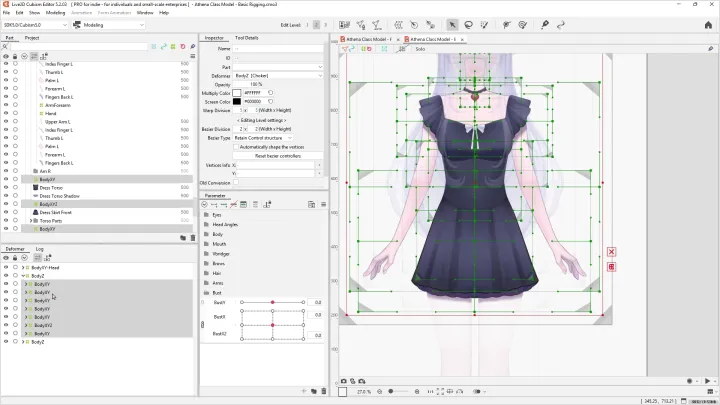The height and width of the screenshot is (405, 720).
Task: Click the fit-to-screen icon in canvas footer
Action: coord(440,392)
